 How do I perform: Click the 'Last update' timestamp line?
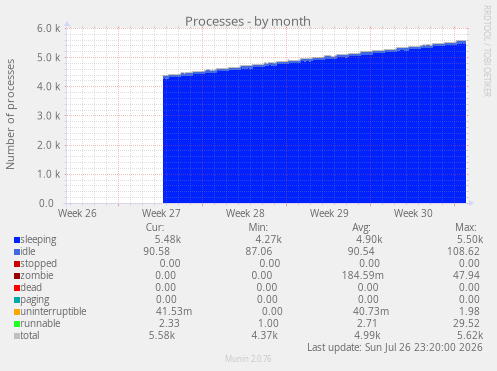(395, 347)
